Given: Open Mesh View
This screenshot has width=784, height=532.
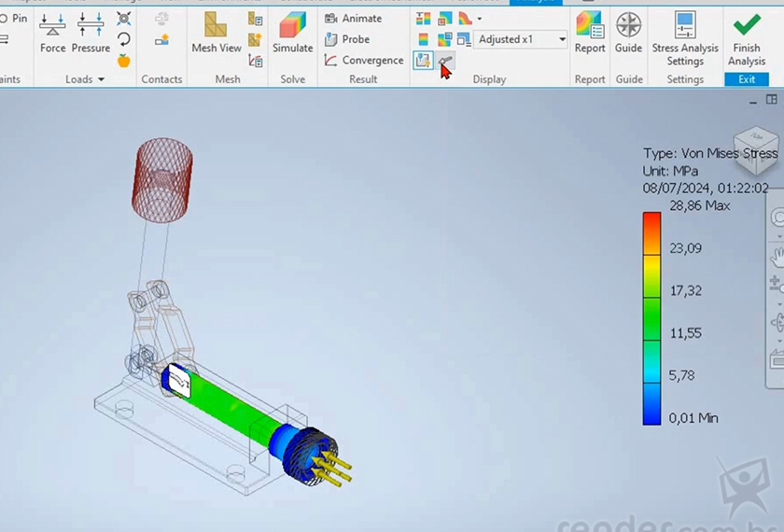Looking at the screenshot, I should [x=216, y=34].
